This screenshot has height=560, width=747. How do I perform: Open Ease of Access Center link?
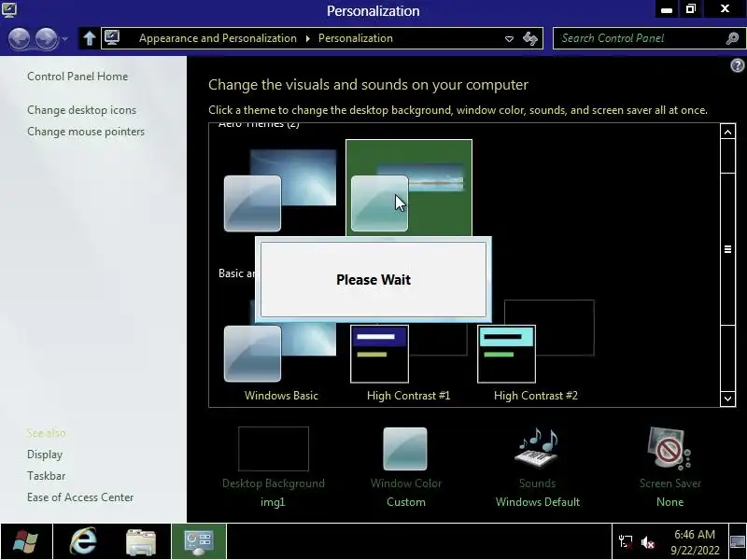click(x=80, y=497)
